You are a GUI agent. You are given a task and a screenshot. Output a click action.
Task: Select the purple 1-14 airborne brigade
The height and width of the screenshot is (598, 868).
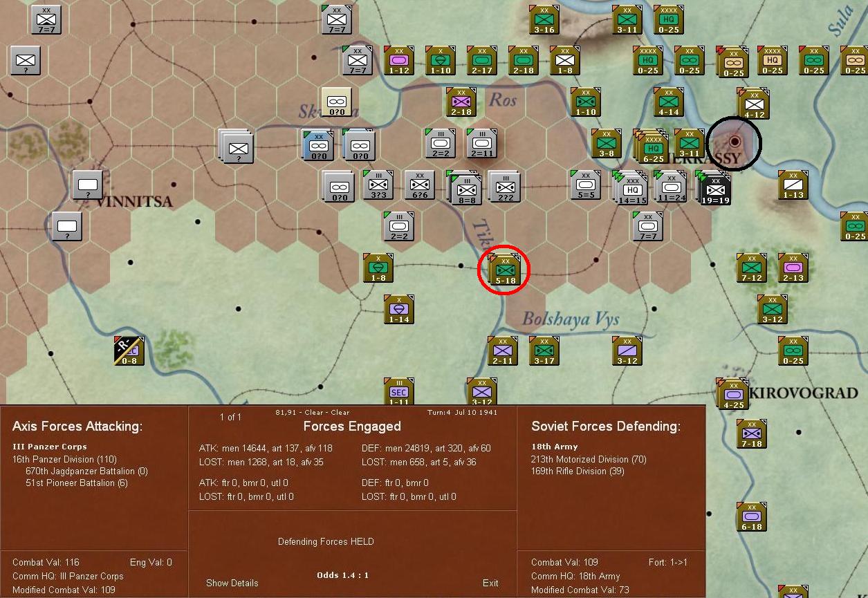pos(399,309)
